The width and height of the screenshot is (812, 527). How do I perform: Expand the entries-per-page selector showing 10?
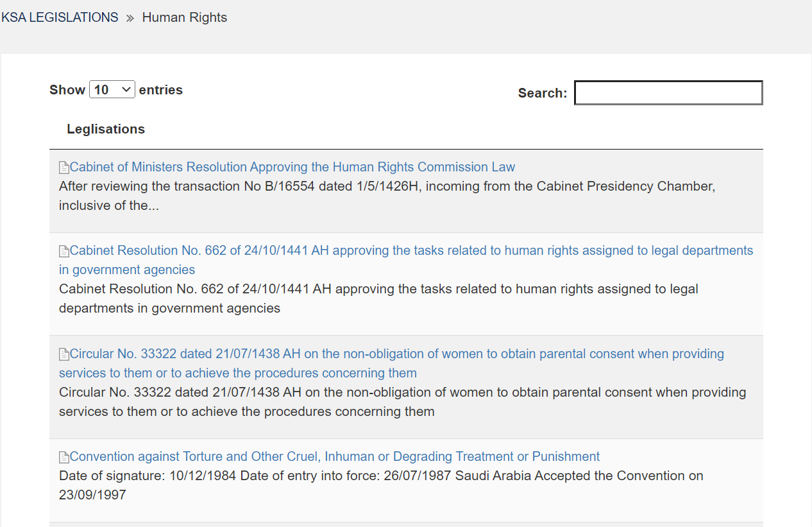pos(112,89)
